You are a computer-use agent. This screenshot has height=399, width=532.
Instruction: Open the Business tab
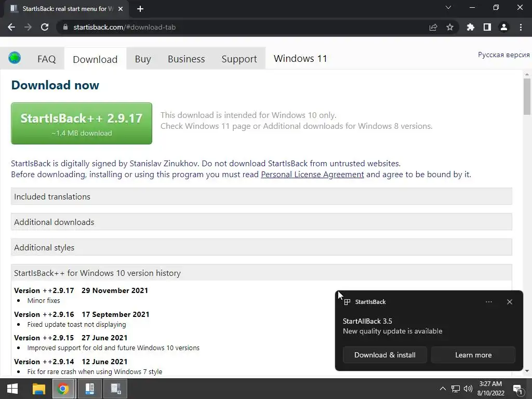click(x=187, y=59)
